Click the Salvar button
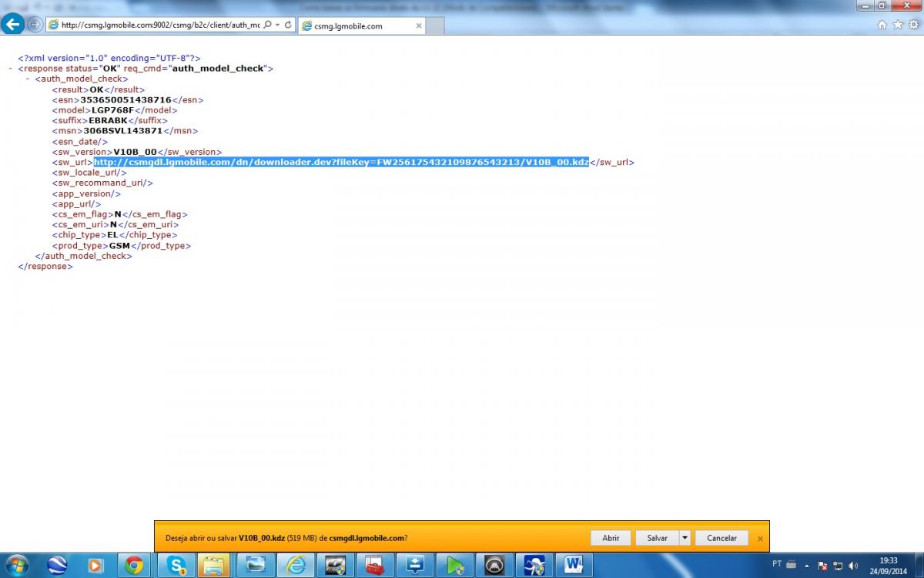Viewport: 924px width, 578px height. 657,538
